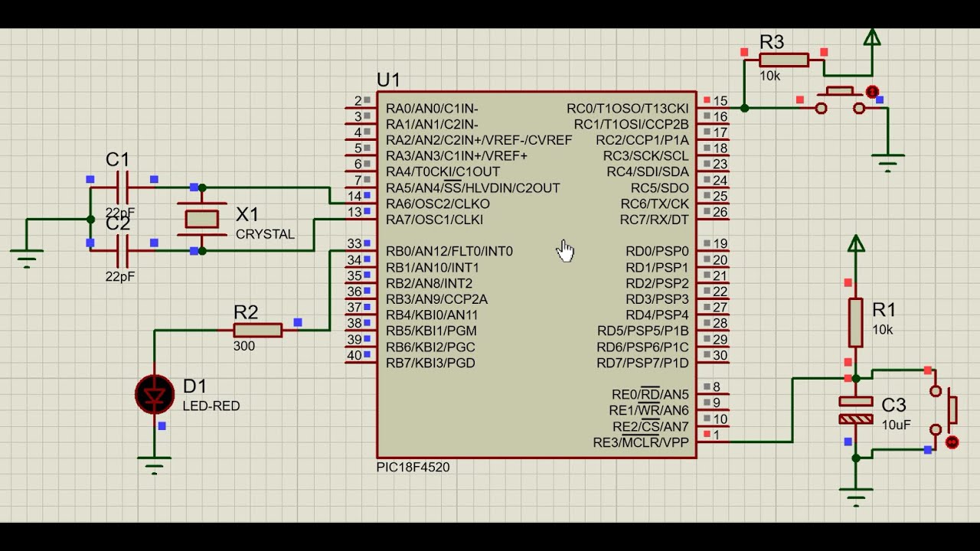The width and height of the screenshot is (980, 551).
Task: Select the capacitor C2 symbol
Action: coord(122,250)
